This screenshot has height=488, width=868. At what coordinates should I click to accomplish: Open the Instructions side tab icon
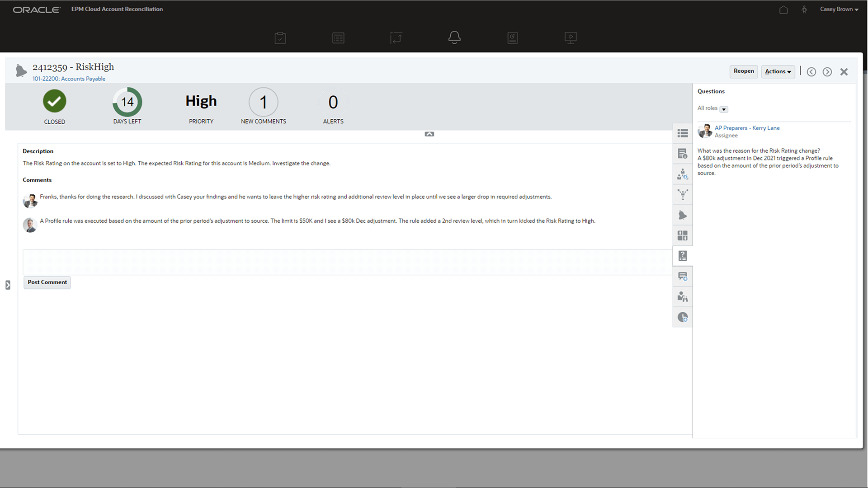point(683,154)
